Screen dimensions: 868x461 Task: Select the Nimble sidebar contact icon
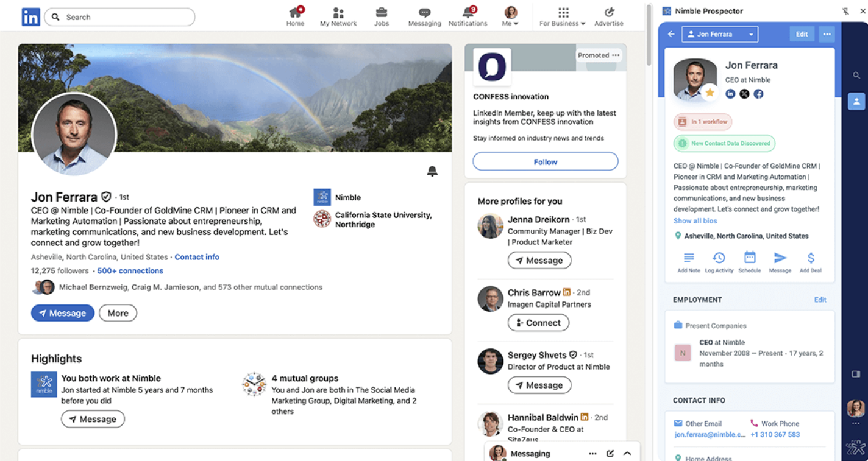coord(856,102)
